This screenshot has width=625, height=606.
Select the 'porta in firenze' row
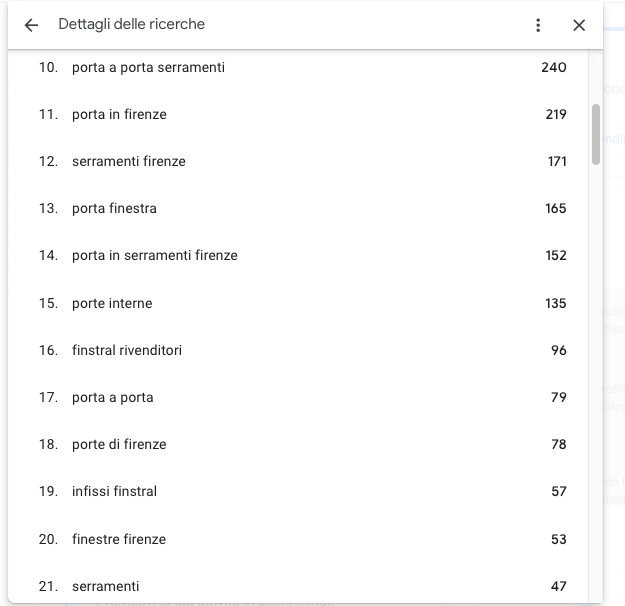click(302, 114)
